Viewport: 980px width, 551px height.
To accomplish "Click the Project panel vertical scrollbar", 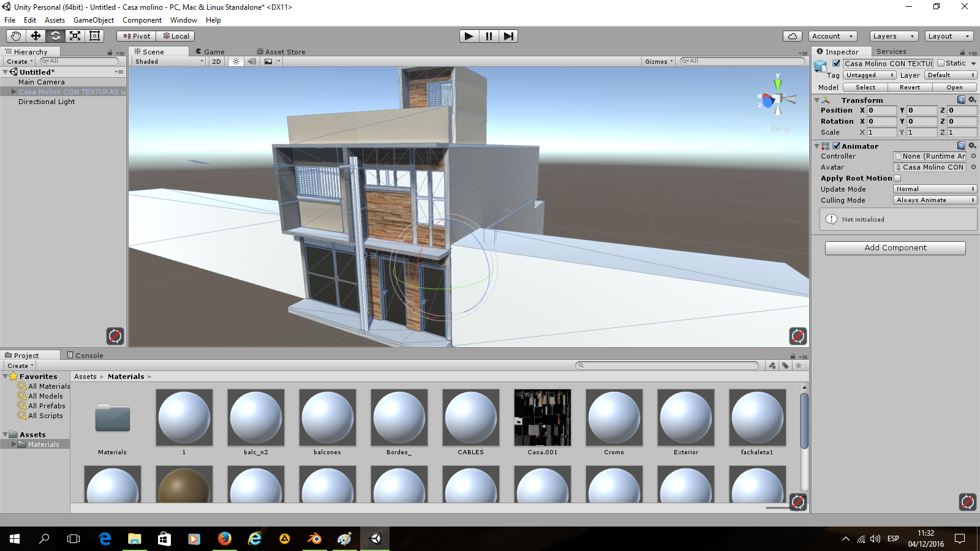I will pos(804,421).
